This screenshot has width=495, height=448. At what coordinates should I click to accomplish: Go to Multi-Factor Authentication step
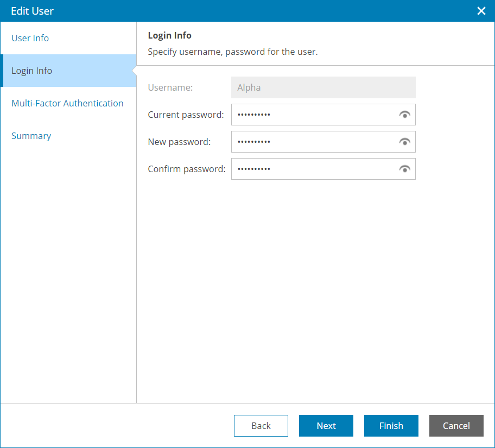tap(67, 103)
